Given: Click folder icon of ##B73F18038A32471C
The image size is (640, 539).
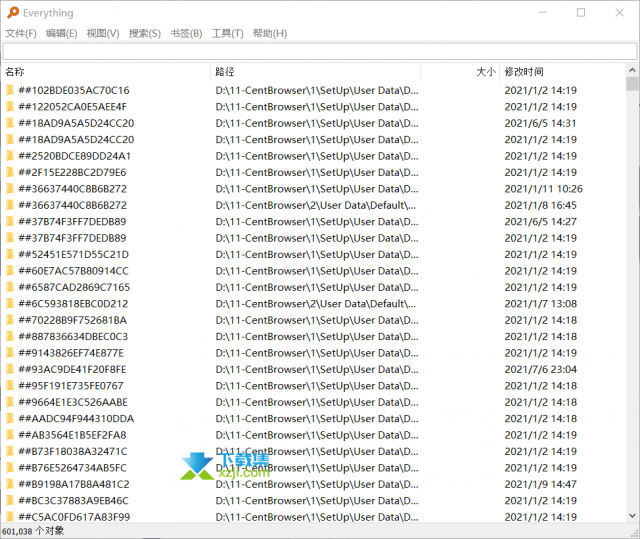Looking at the screenshot, I should [10, 451].
